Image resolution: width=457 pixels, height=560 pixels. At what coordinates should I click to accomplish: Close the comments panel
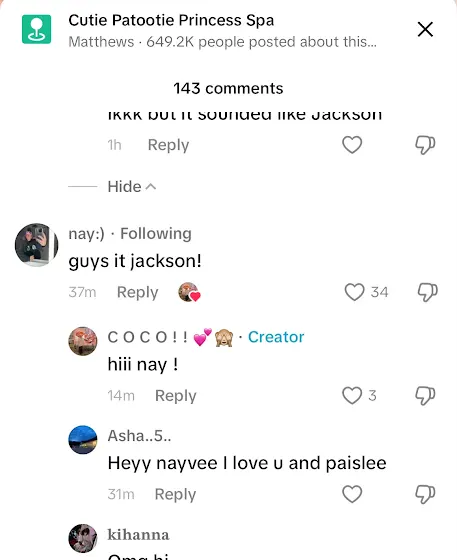pos(425,29)
